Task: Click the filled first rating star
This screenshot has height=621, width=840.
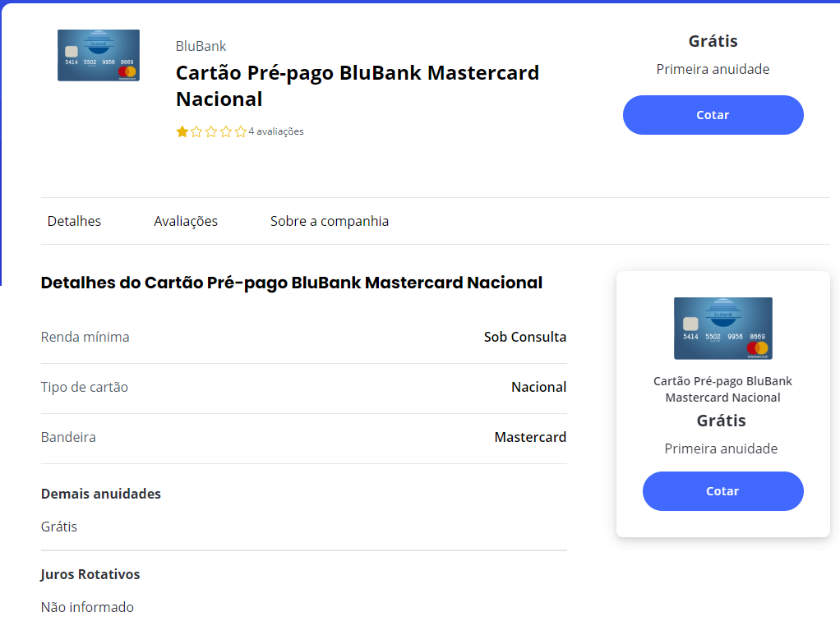Action: 182,131
